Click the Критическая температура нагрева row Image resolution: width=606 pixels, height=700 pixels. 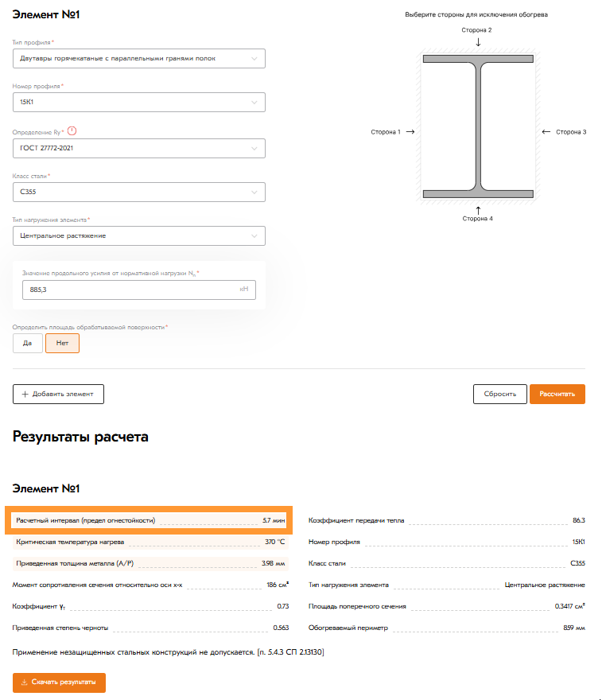[150, 542]
